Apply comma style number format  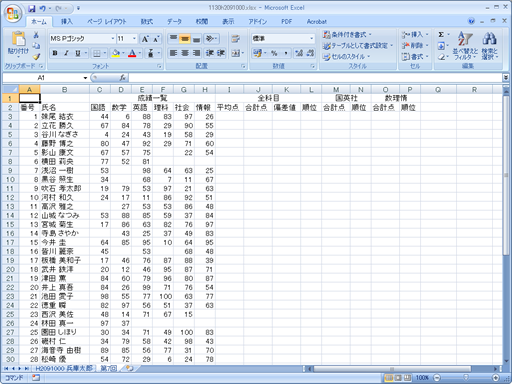click(286, 53)
